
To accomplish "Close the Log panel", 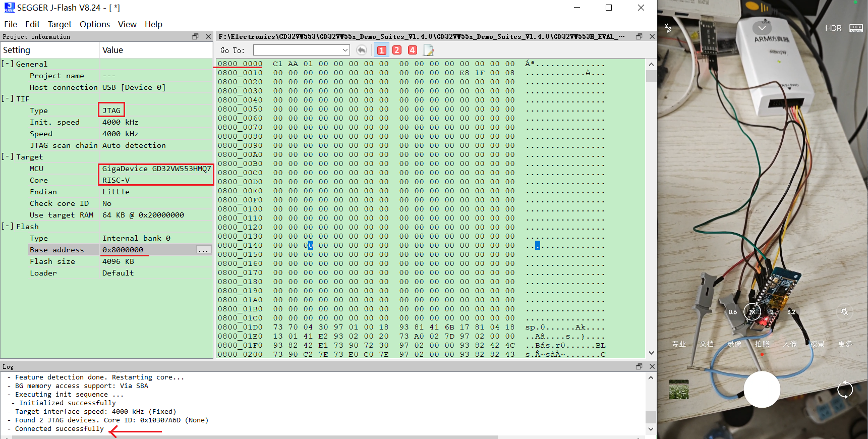I will pyautogui.click(x=652, y=366).
